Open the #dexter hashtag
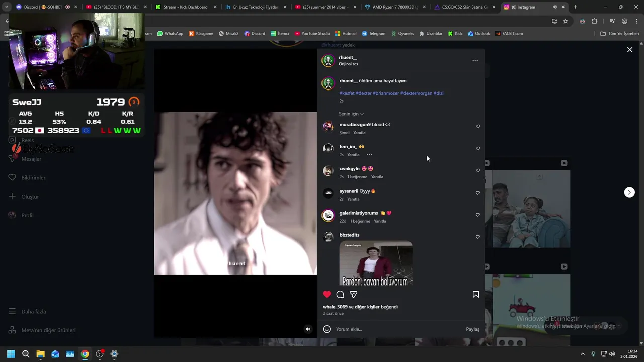Image resolution: width=644 pixels, height=362 pixels. click(364, 93)
